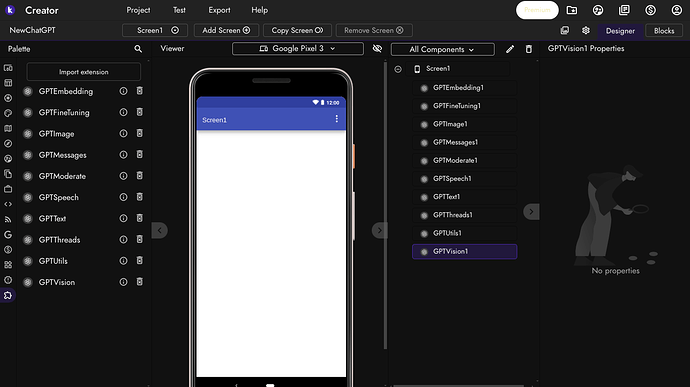
Task: Open the account profile icon
Action: pyautogui.click(x=676, y=10)
